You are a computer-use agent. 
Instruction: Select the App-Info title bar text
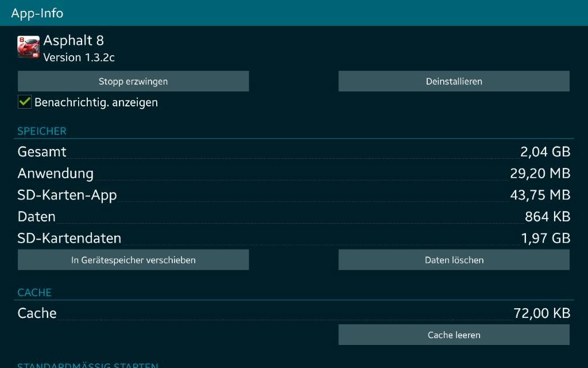37,13
